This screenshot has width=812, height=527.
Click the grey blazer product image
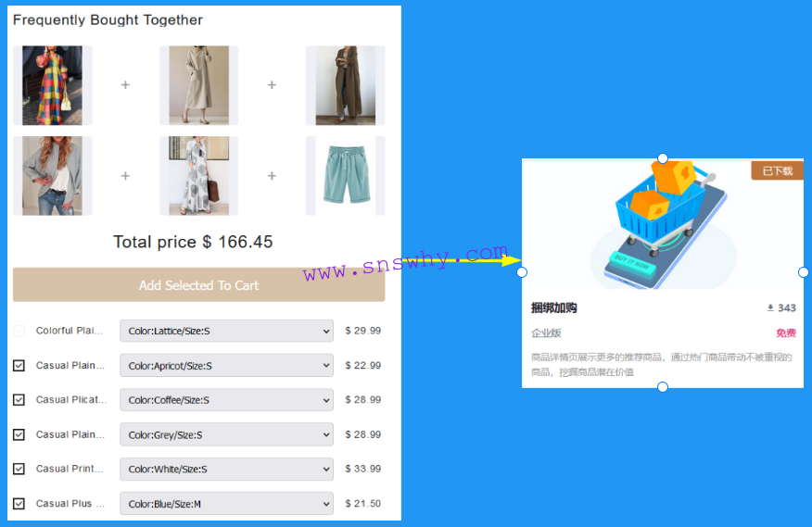(x=52, y=176)
